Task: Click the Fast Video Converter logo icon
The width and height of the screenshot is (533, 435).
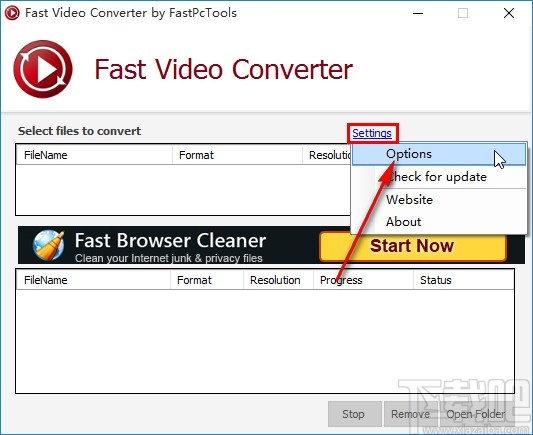Action: 43,69
